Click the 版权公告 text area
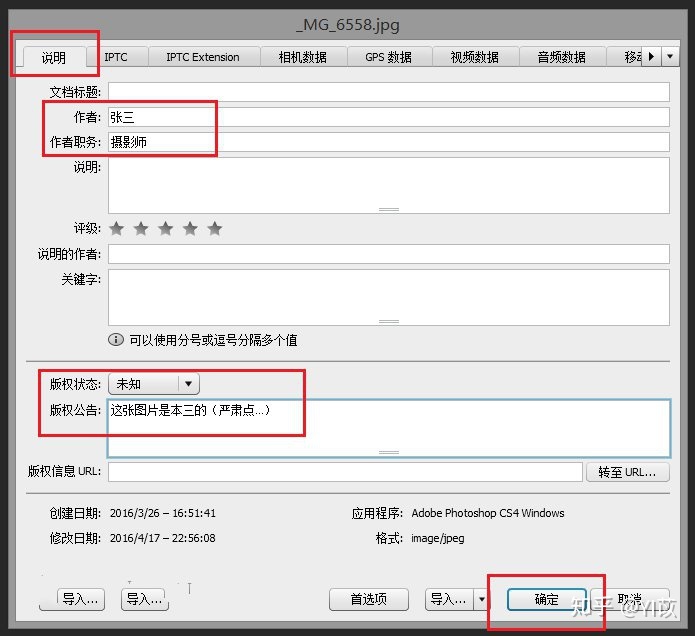695x636 pixels. [389, 428]
